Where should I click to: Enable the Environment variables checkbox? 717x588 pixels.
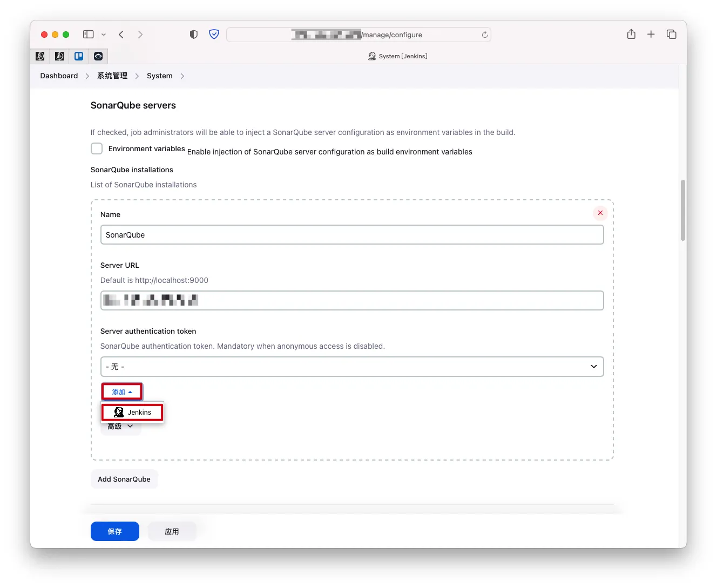97,148
